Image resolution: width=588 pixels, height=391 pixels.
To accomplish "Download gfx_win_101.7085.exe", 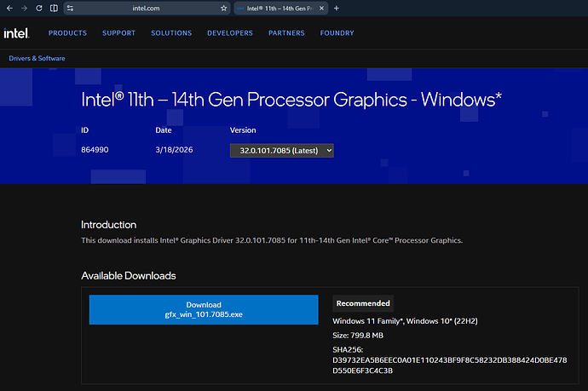I will pos(204,310).
